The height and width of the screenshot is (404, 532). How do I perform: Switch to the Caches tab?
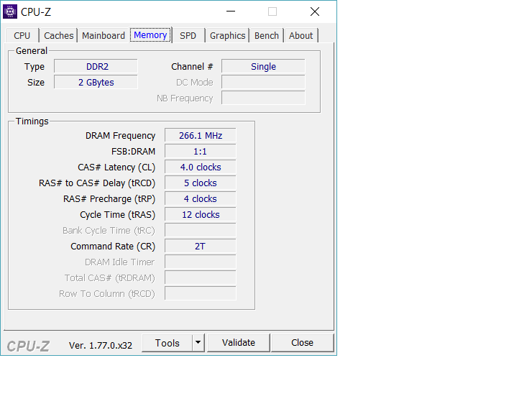[59, 36]
